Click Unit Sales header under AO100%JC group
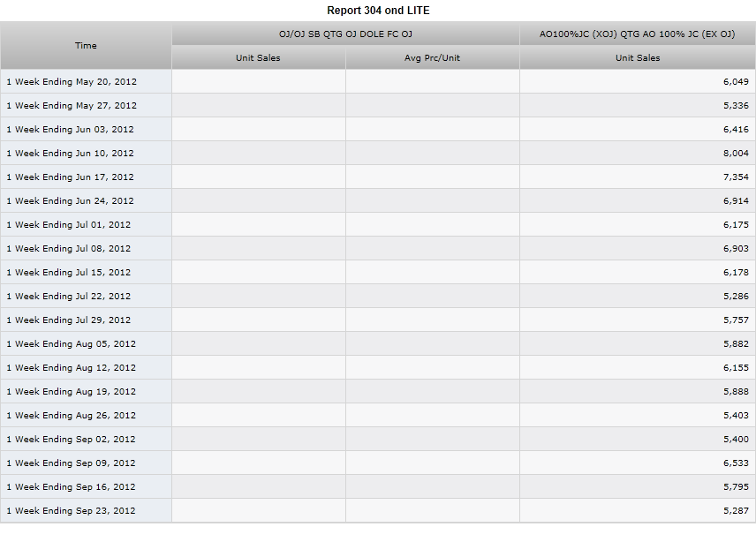The image size is (756, 557). point(638,57)
